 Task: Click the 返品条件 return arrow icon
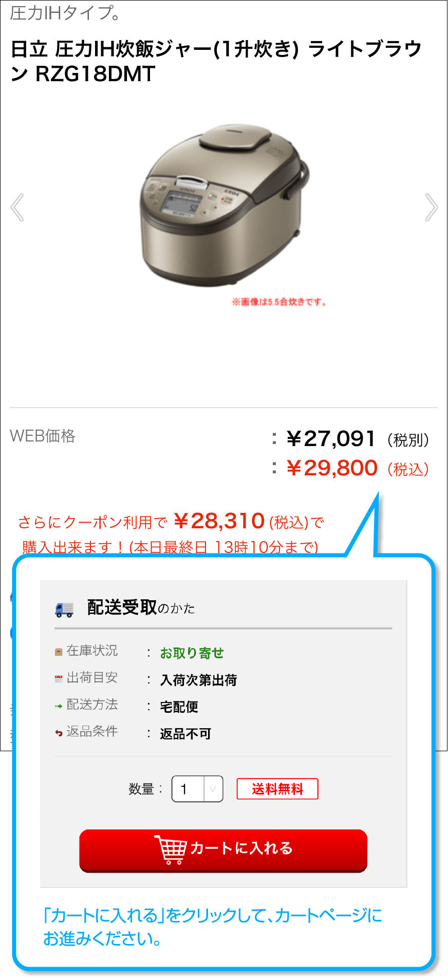59,733
